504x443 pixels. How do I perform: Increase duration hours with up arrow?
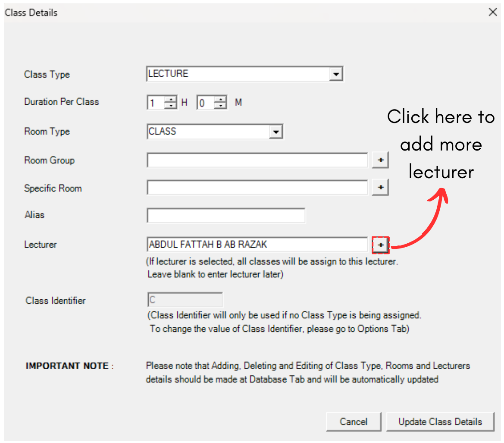pos(171,100)
